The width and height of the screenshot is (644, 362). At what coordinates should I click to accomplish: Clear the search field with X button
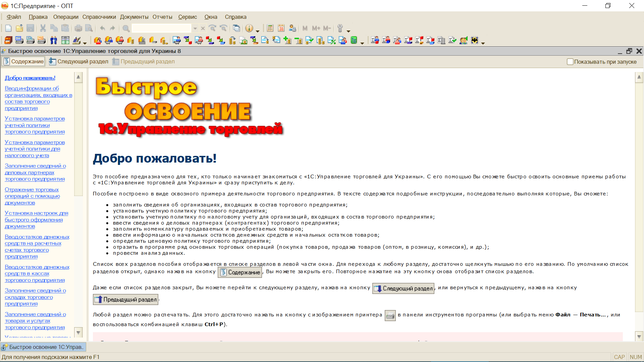click(x=203, y=28)
